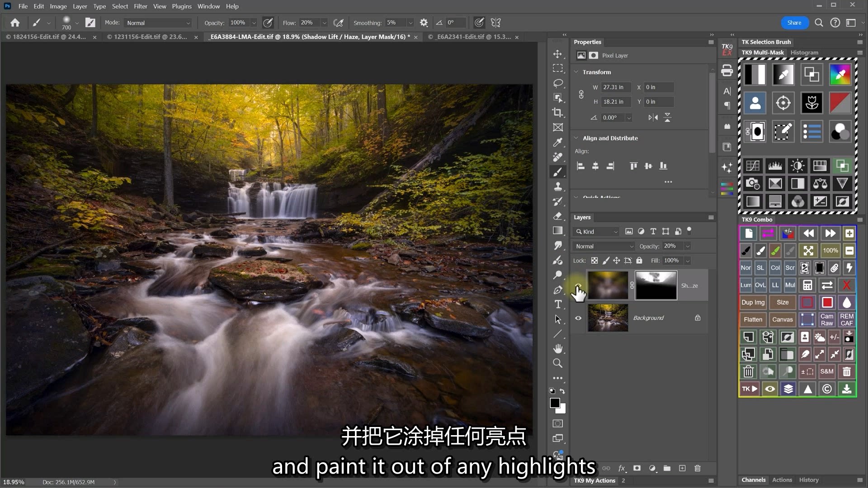
Task: Delete layer with Layers trash icon
Action: tap(698, 468)
